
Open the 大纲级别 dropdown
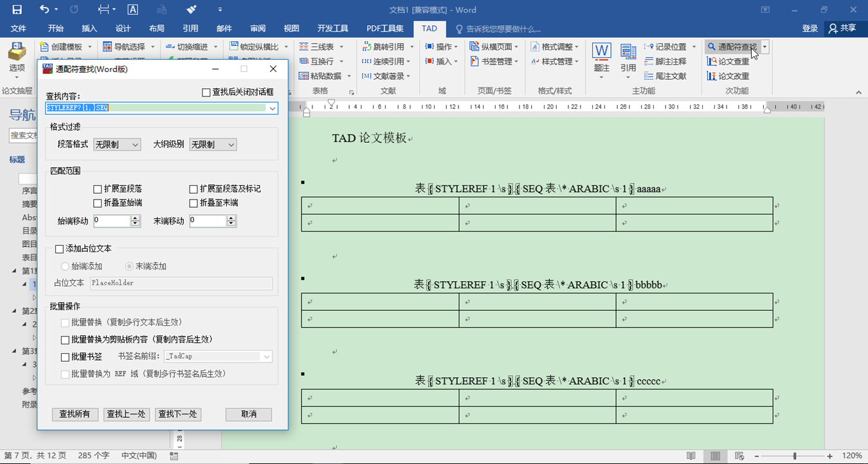tap(213, 145)
